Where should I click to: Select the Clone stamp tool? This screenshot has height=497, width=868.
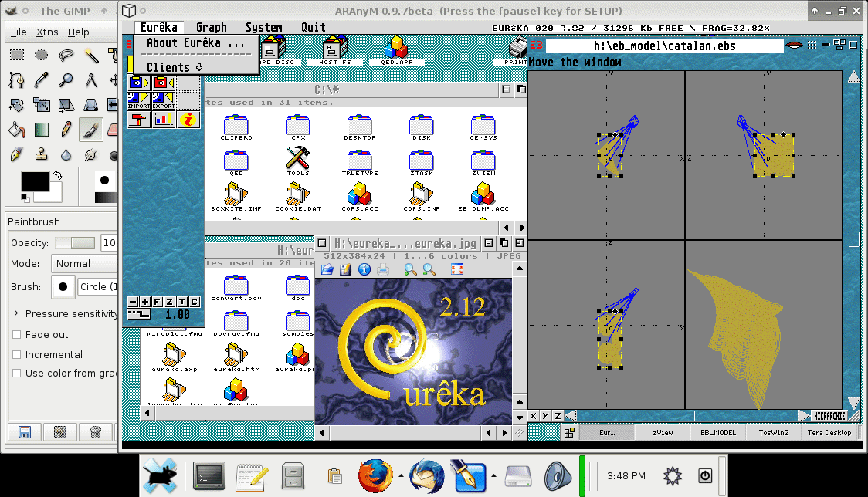tap(42, 154)
